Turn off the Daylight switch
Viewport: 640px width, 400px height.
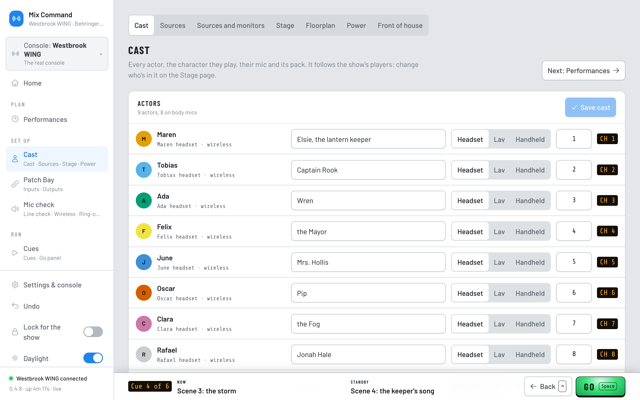pos(93,358)
